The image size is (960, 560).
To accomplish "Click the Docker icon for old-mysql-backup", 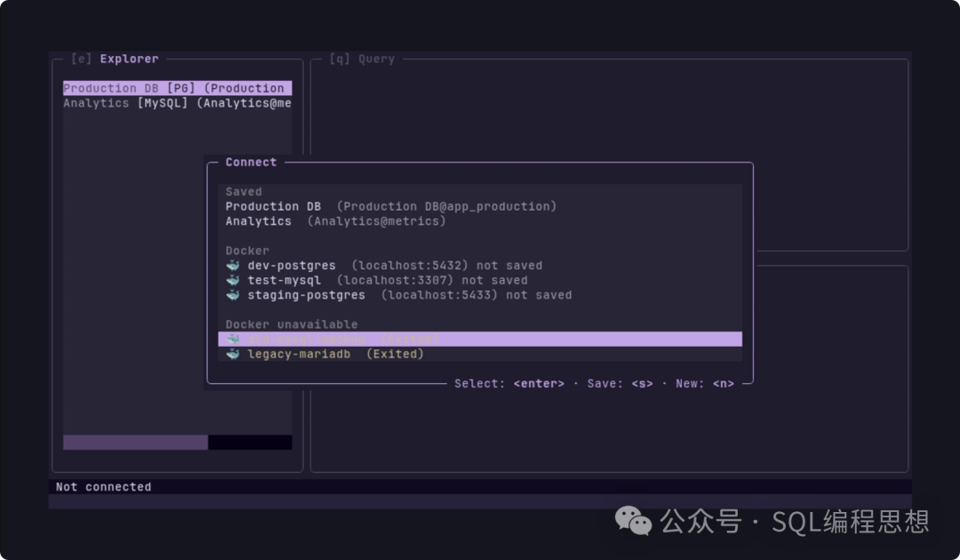I will click(x=233, y=340).
